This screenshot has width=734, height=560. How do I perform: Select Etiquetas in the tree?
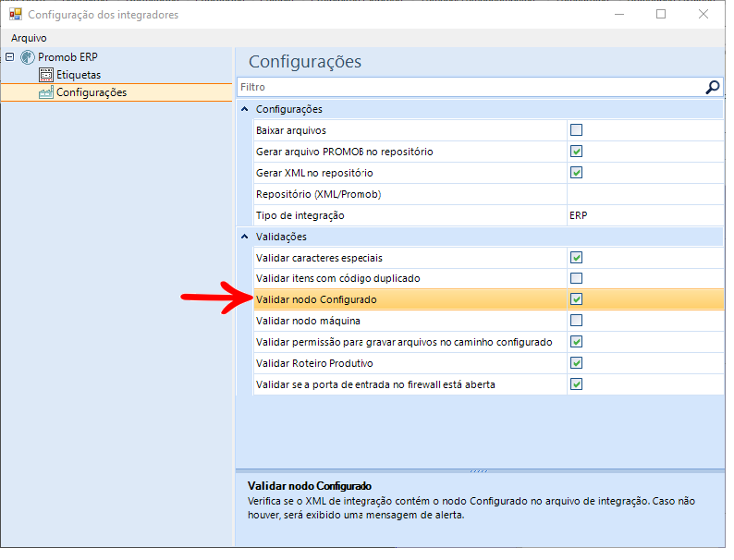(79, 75)
